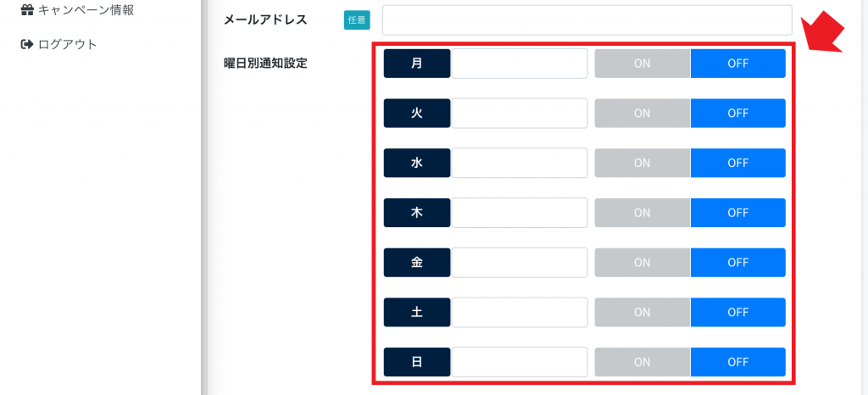Click the gift icon beside キャンペーン情報
Screen dimensions: 868x395
26,10
